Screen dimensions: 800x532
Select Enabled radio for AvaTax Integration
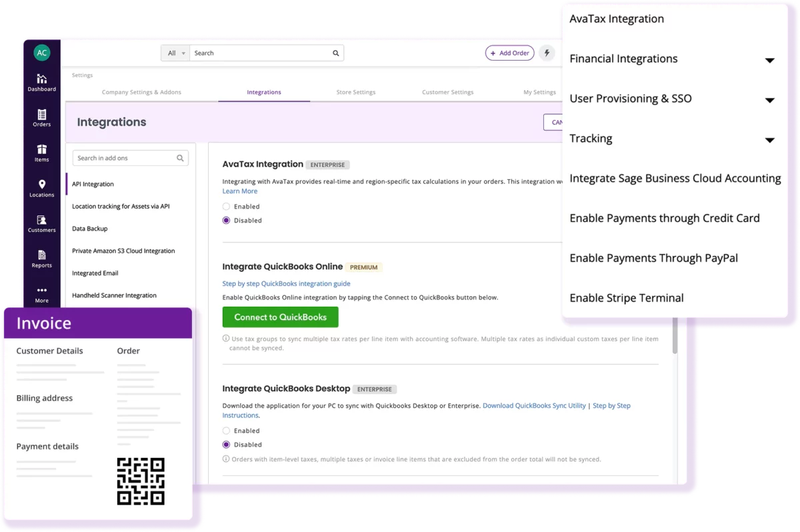(x=227, y=207)
